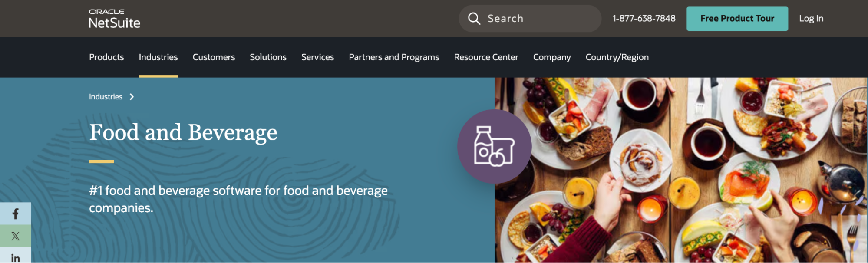Click the Log In link

point(811,18)
